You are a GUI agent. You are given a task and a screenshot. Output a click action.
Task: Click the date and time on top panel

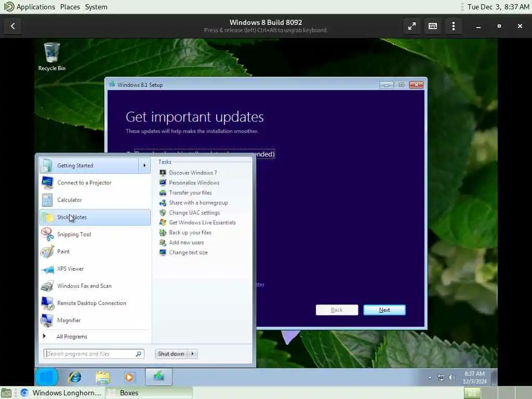click(498, 7)
